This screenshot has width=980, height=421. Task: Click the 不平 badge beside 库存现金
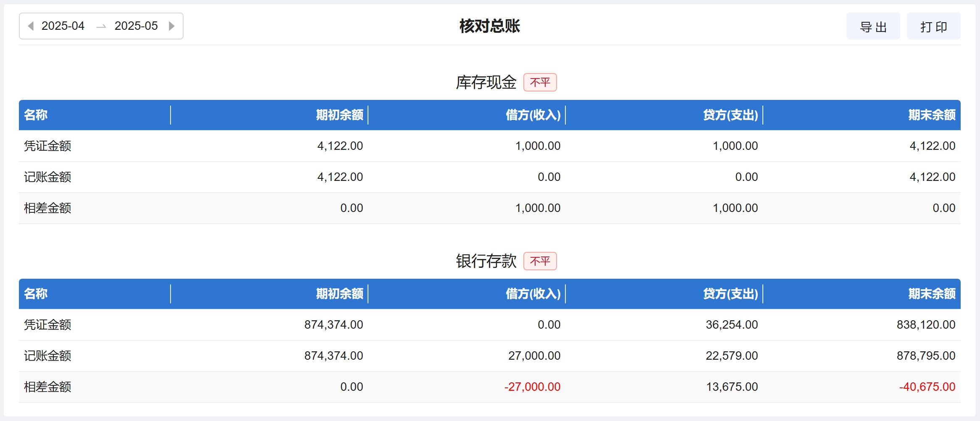point(540,82)
